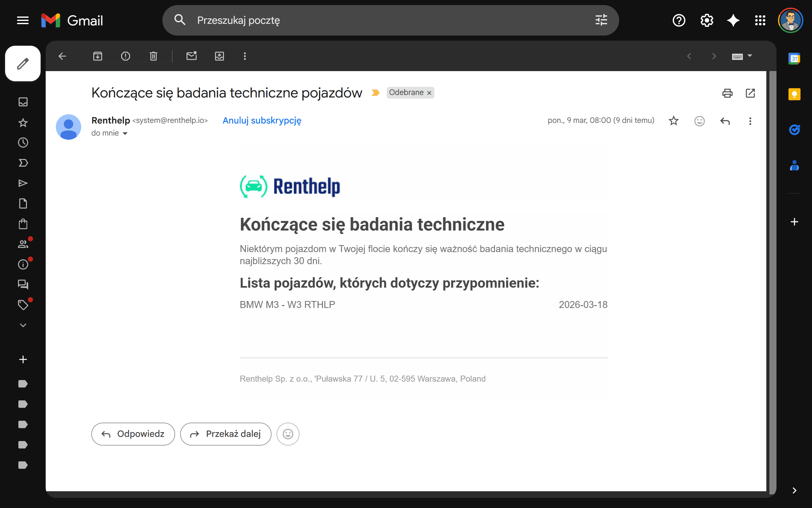
Task: Open Google apps grid
Action: coord(760,21)
